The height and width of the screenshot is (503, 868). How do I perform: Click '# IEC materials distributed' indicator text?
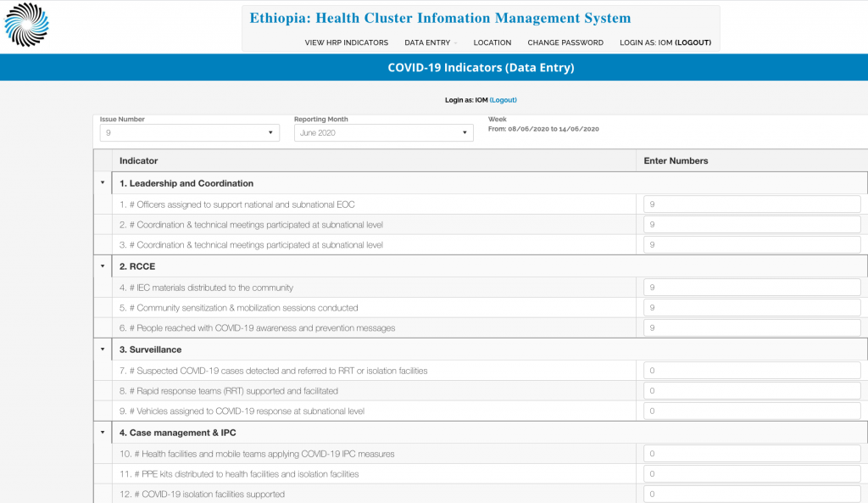[x=207, y=288]
